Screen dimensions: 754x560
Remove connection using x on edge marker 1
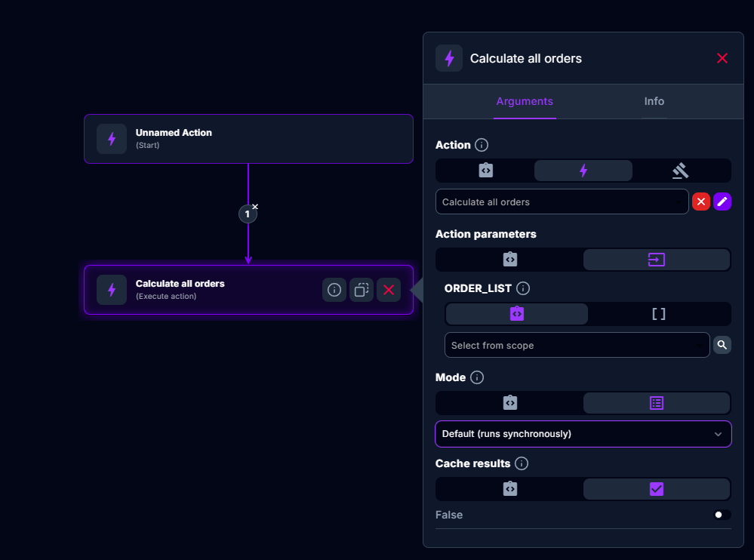click(x=255, y=206)
